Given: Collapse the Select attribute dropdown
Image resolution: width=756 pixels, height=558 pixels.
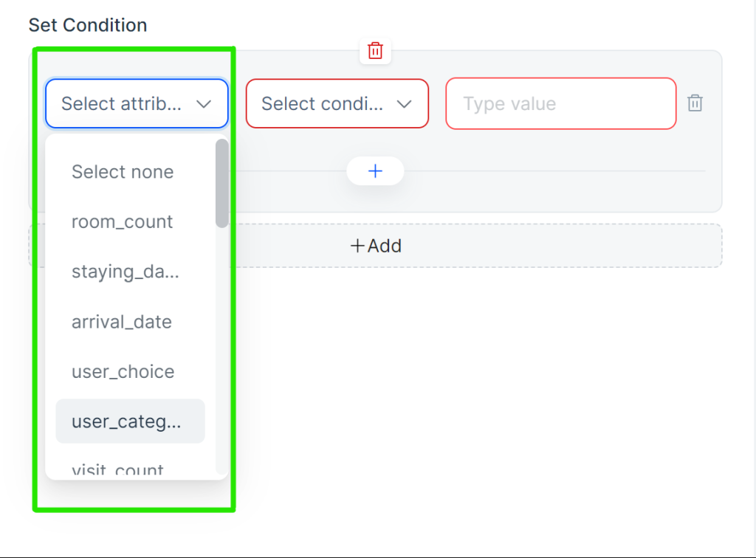Looking at the screenshot, I should pyautogui.click(x=137, y=103).
